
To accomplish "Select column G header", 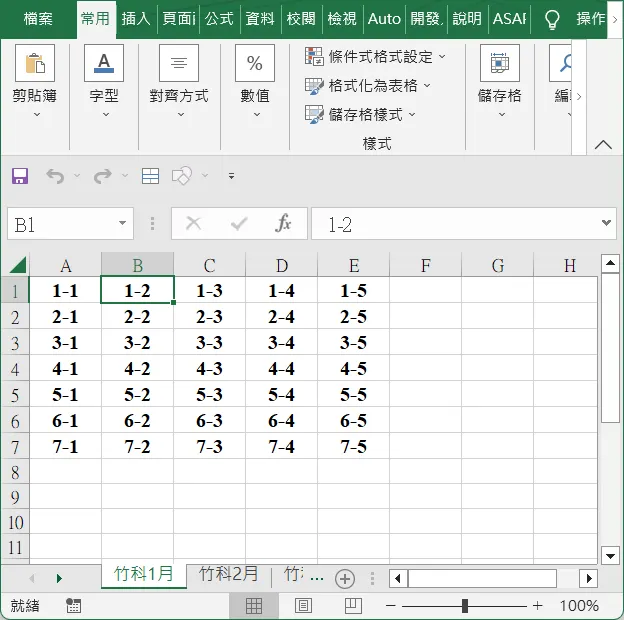I will [x=497, y=265].
